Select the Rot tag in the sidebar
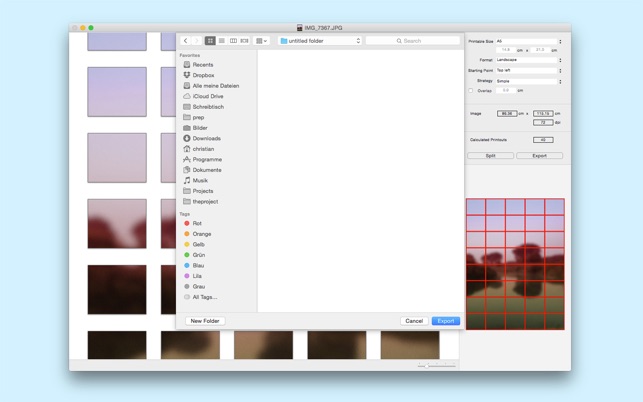Viewport: 643px width, 402px height. 197,223
